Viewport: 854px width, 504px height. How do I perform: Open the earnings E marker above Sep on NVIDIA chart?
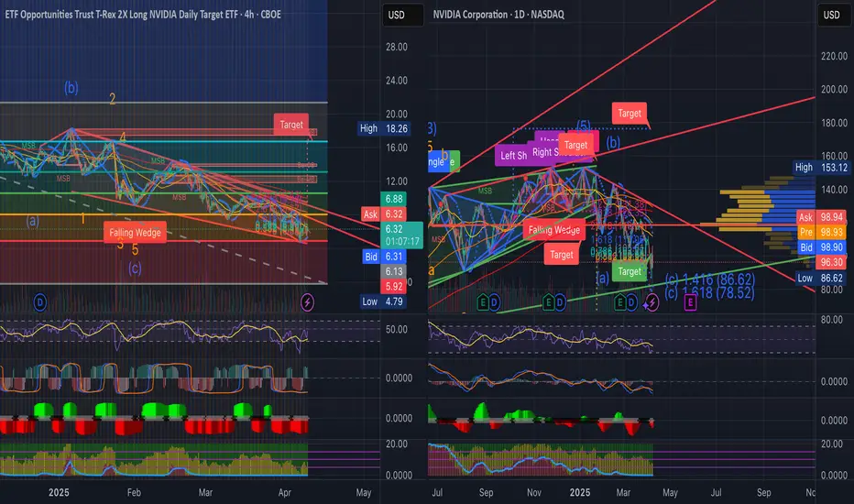pyautogui.click(x=483, y=301)
